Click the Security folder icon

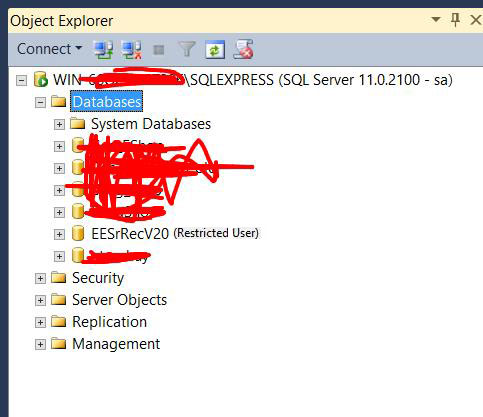point(59,277)
